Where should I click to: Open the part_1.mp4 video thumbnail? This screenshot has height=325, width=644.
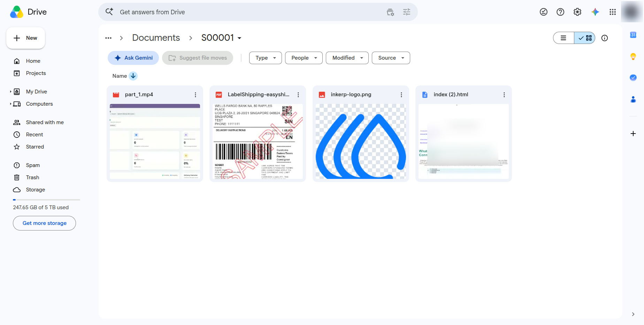tap(155, 142)
